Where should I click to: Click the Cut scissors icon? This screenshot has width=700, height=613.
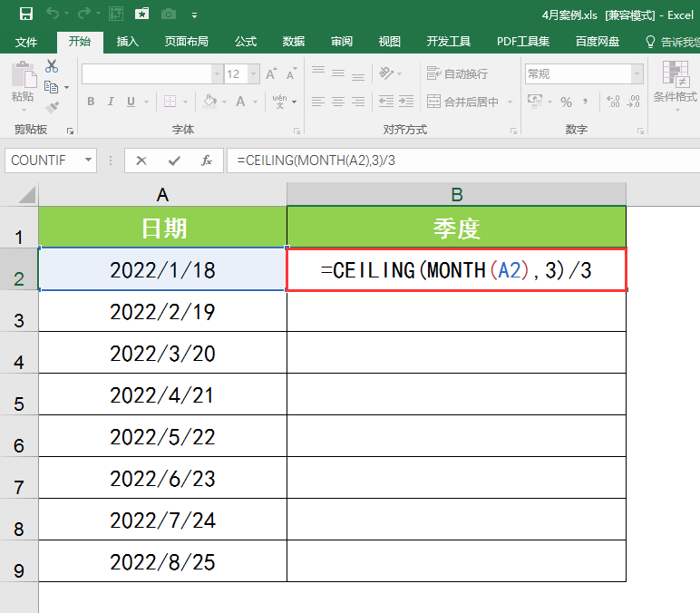[52, 66]
